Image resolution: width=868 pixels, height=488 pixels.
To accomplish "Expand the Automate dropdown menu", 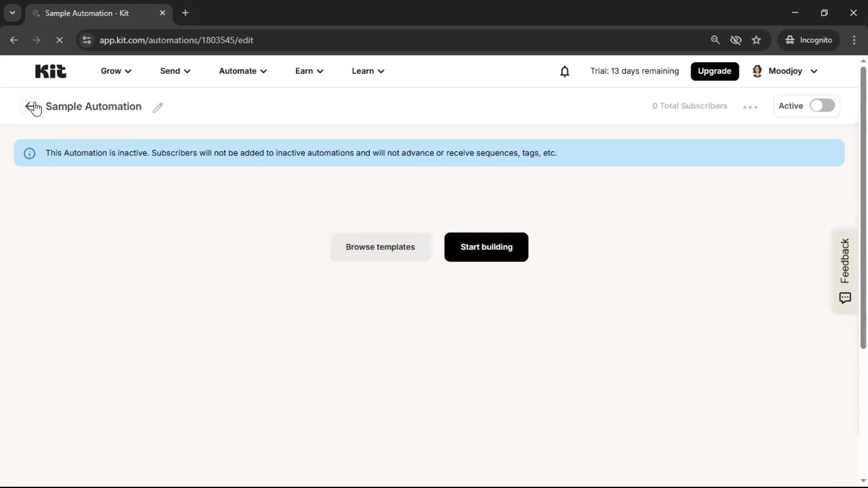I will (243, 71).
